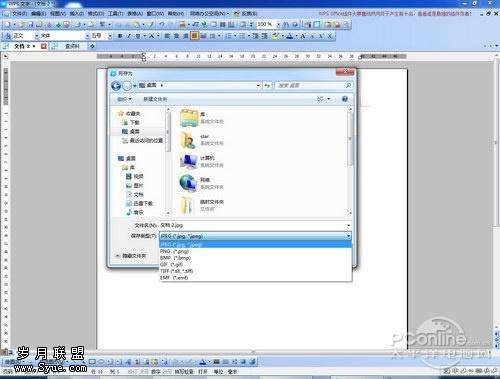Toggle bold formatting in WPS toolbar
Viewport: 500px width, 379px height.
(120, 36)
